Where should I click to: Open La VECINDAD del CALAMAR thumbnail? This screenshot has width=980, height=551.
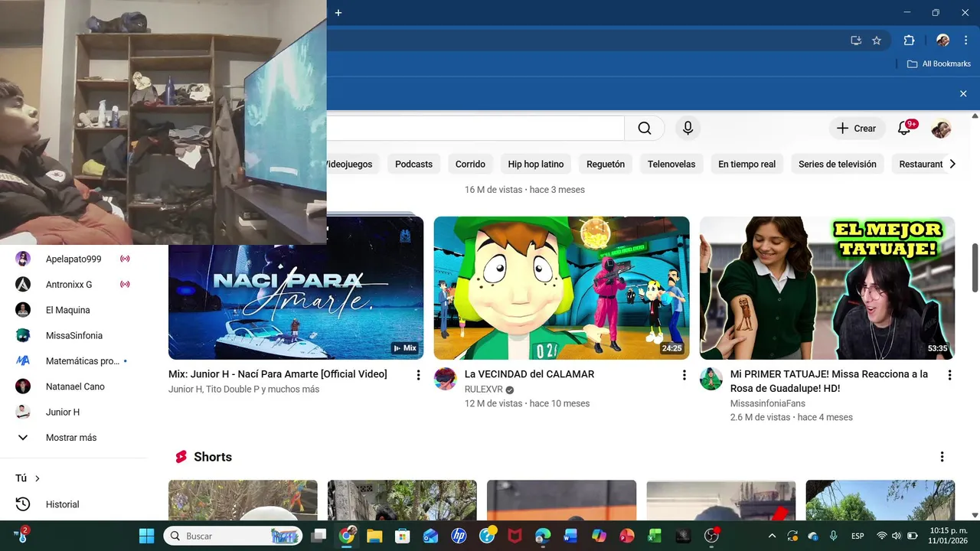tap(561, 288)
